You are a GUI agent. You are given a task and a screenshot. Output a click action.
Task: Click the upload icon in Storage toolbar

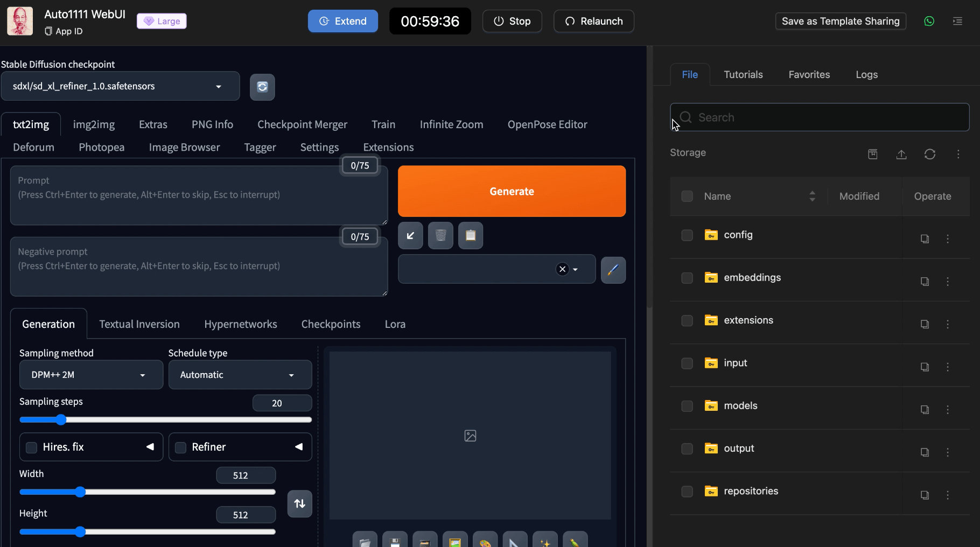[x=901, y=154]
